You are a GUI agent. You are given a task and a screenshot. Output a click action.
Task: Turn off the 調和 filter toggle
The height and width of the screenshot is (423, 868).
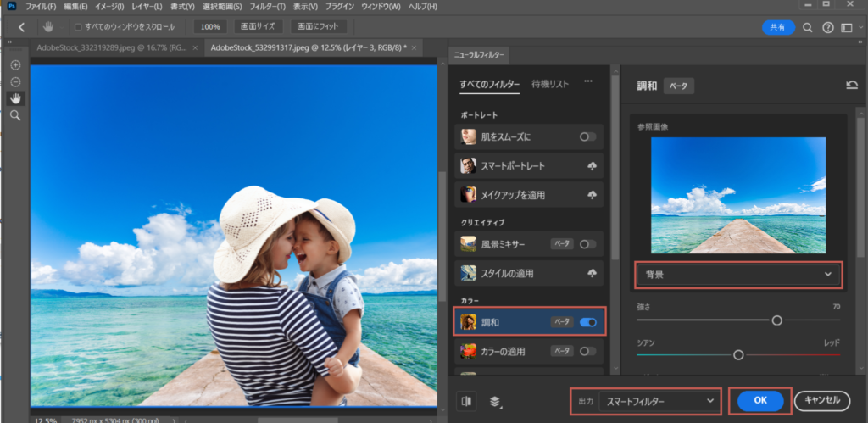(x=587, y=322)
